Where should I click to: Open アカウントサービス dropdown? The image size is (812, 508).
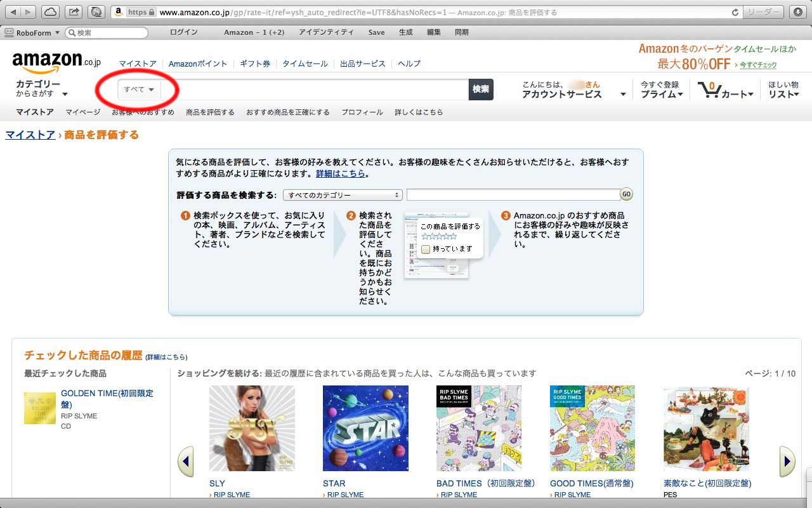pos(573,90)
